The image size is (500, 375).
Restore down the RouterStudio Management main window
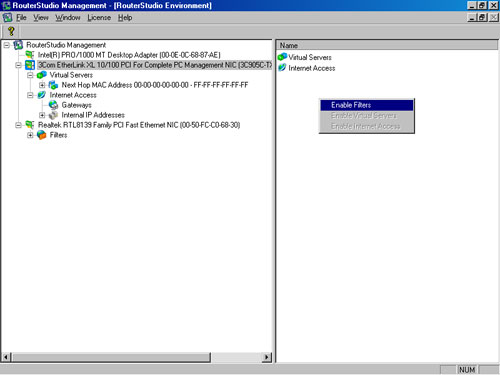pos(482,5)
